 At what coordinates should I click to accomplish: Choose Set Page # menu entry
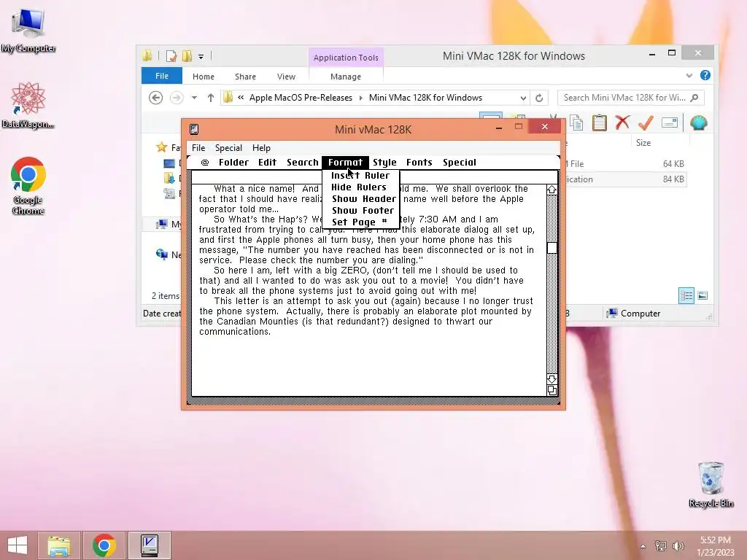[x=360, y=222]
